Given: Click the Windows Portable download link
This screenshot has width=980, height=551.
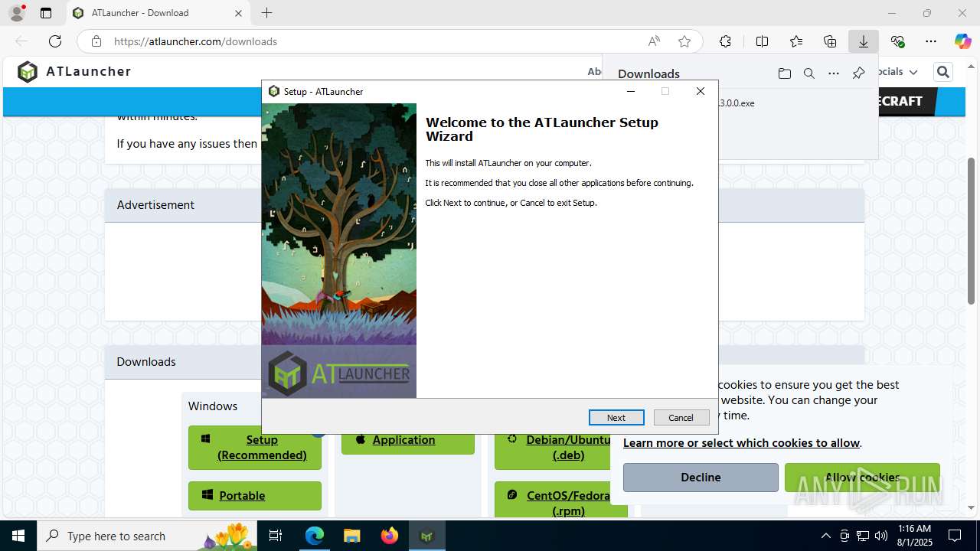Looking at the screenshot, I should coord(255,496).
